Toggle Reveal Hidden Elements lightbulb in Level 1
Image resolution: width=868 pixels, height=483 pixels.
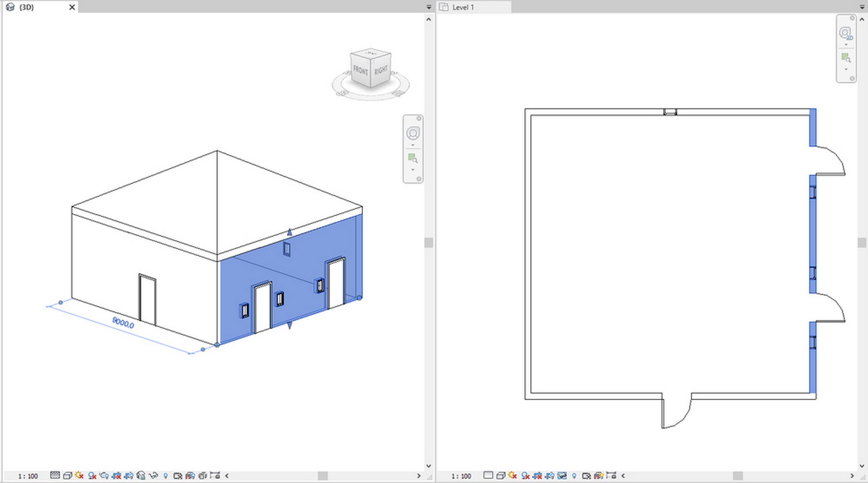pyautogui.click(x=574, y=476)
